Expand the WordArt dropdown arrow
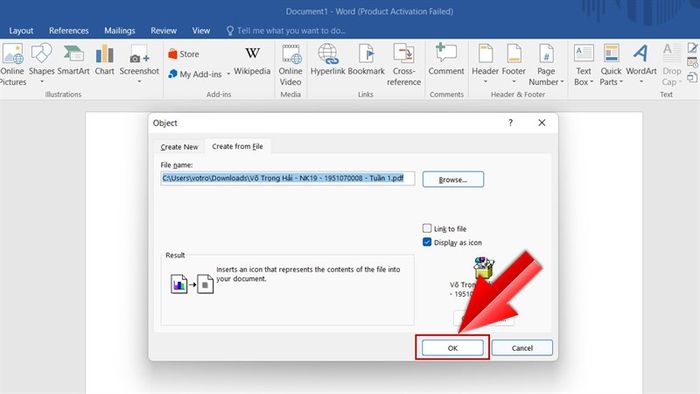Viewport: 700px width, 394px height. (642, 82)
